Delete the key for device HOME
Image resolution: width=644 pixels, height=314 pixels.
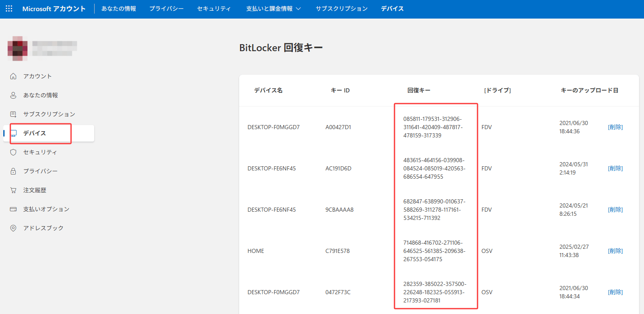click(x=615, y=250)
